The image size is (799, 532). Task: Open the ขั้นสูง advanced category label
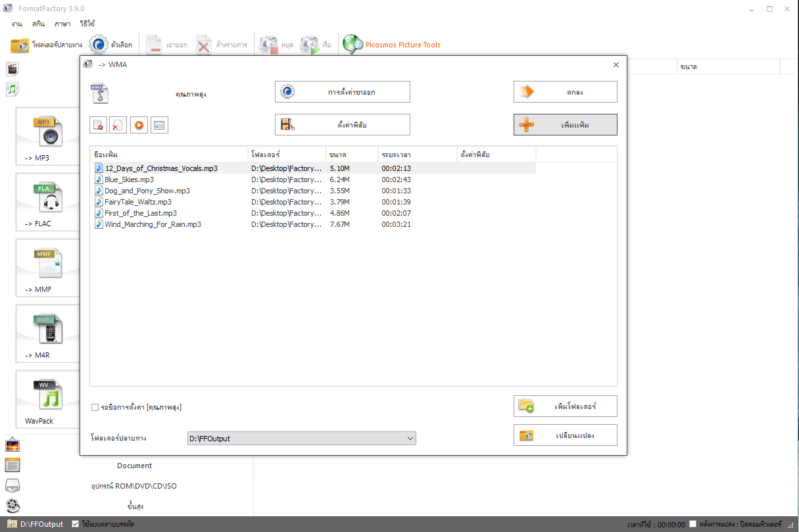click(135, 506)
